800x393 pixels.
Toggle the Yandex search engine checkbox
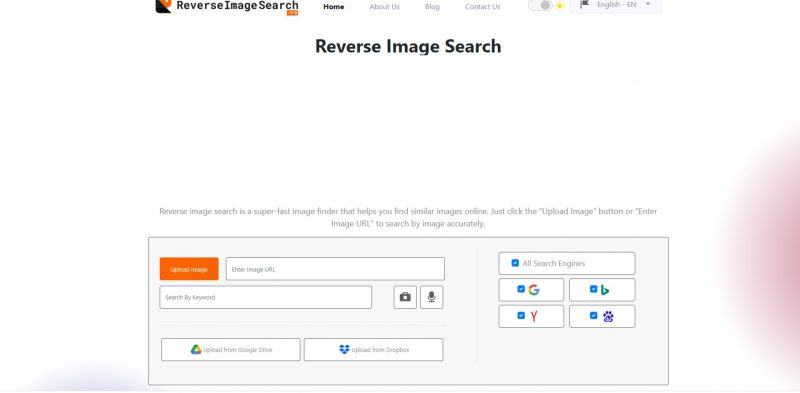521,315
